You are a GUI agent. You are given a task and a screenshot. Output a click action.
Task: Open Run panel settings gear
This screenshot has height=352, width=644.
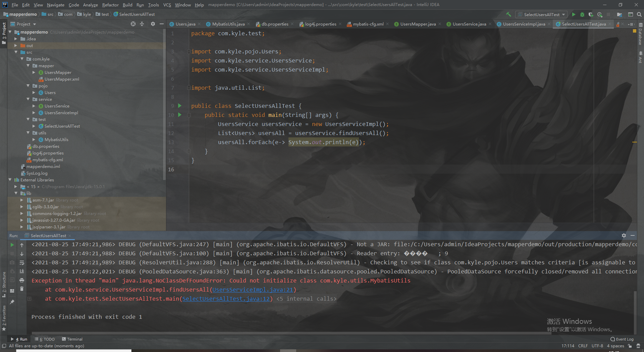point(624,235)
